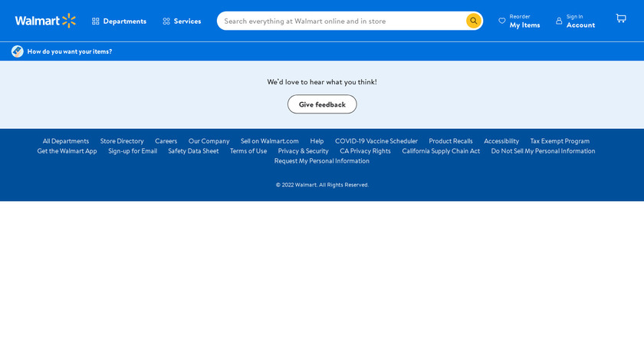Open COVID-19 Vaccine Scheduler link
Image resolution: width=644 pixels, height=362 pixels.
pyautogui.click(x=376, y=141)
